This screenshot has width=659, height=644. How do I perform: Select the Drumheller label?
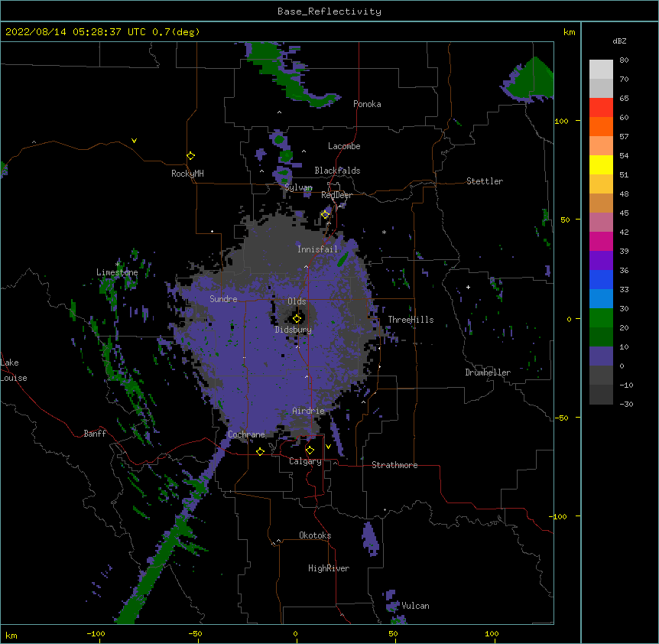point(488,372)
